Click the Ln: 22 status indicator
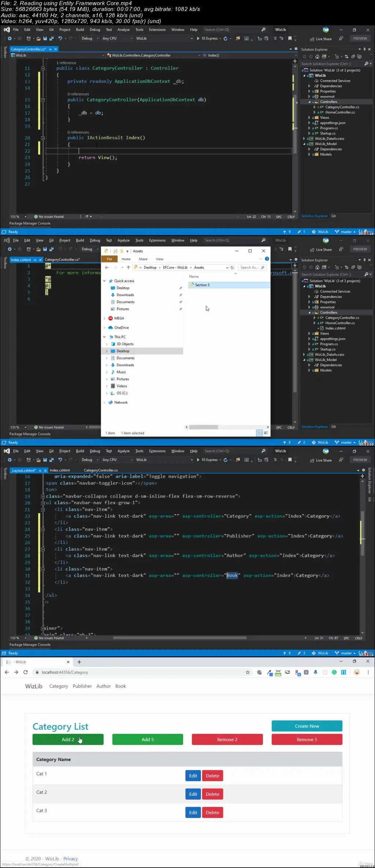This screenshot has height=868, width=375. [251, 217]
